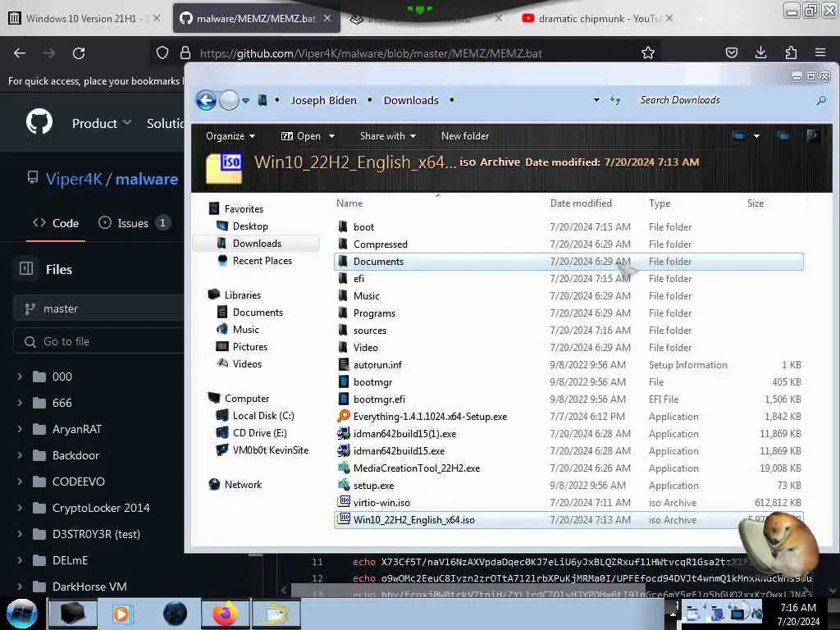Open the Issues tab on GitHub

(134, 223)
